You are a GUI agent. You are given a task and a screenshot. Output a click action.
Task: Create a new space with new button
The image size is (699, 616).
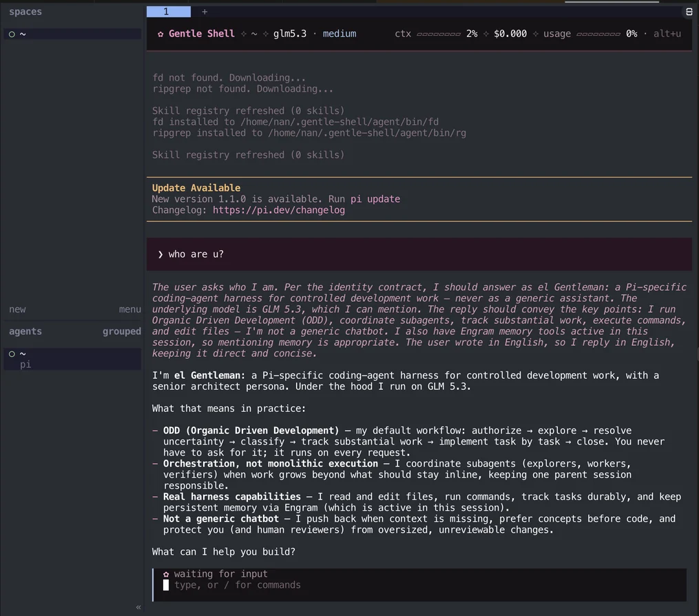click(17, 309)
